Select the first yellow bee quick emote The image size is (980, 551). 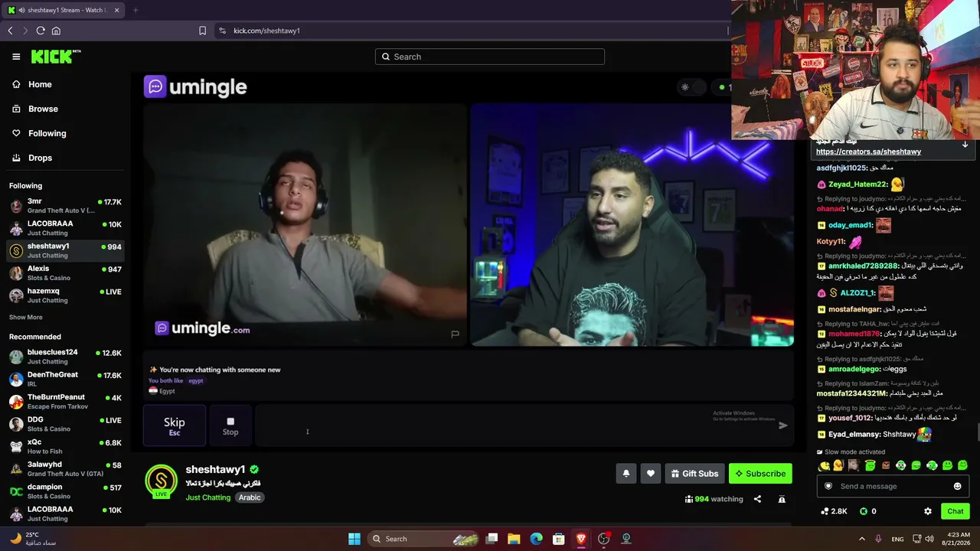coord(824,465)
